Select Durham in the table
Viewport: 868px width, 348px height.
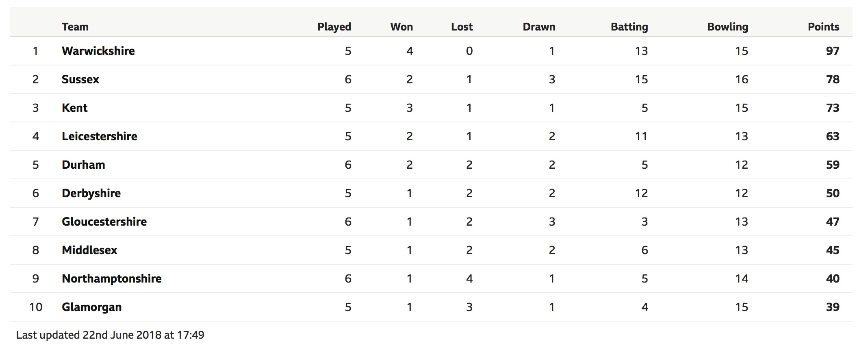tap(83, 165)
